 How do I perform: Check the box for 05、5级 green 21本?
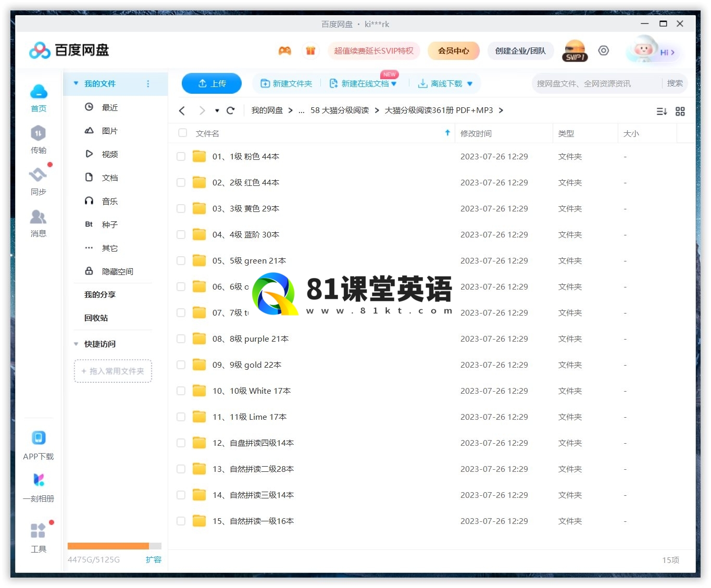click(x=181, y=260)
